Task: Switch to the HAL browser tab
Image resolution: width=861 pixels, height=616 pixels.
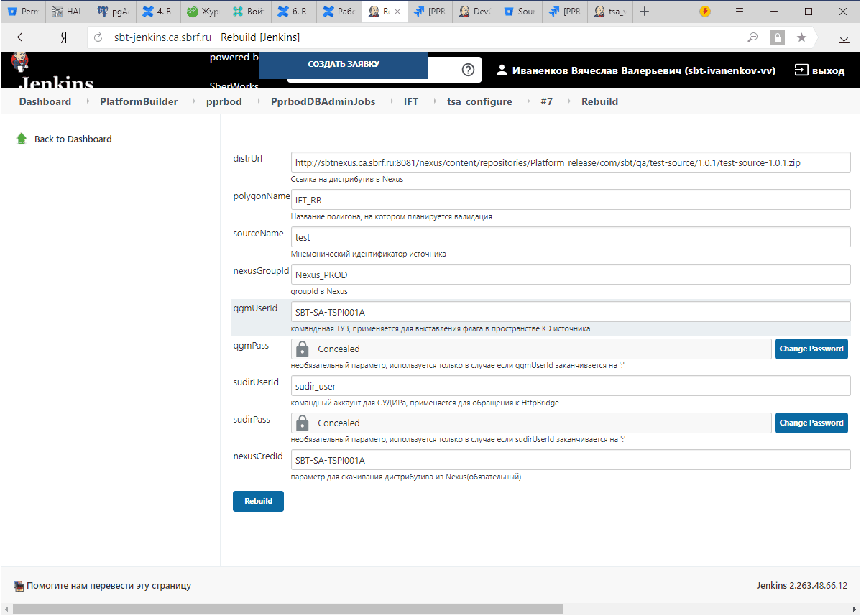Action: (68, 12)
